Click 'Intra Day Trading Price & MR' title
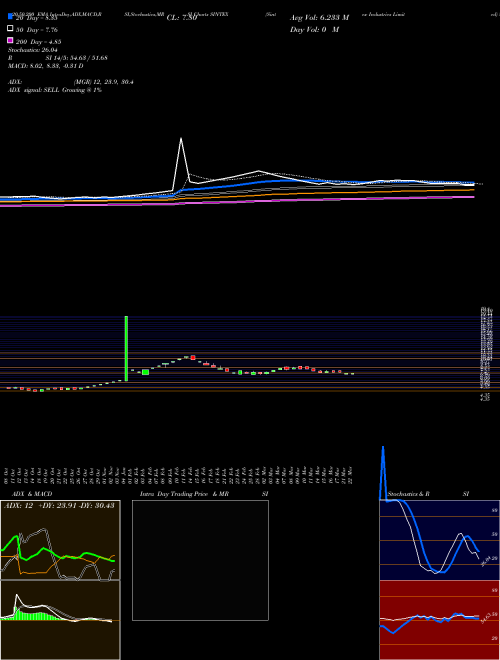 coord(184,494)
